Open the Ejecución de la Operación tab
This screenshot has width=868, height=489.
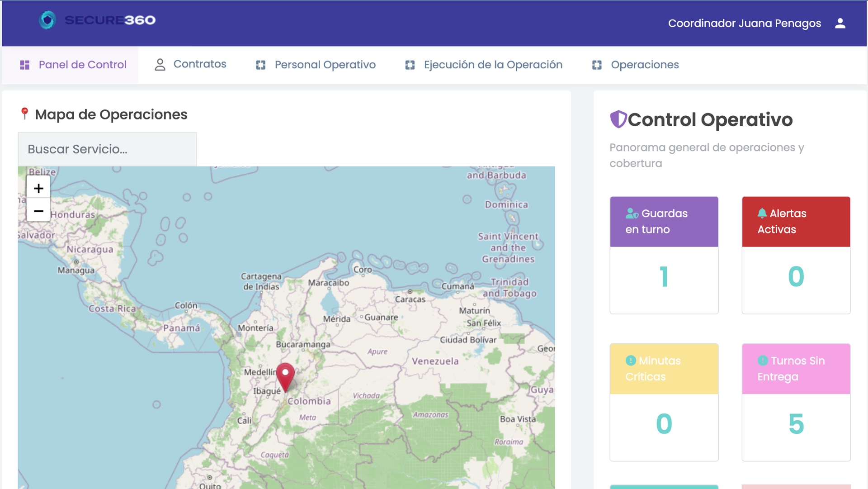point(484,65)
